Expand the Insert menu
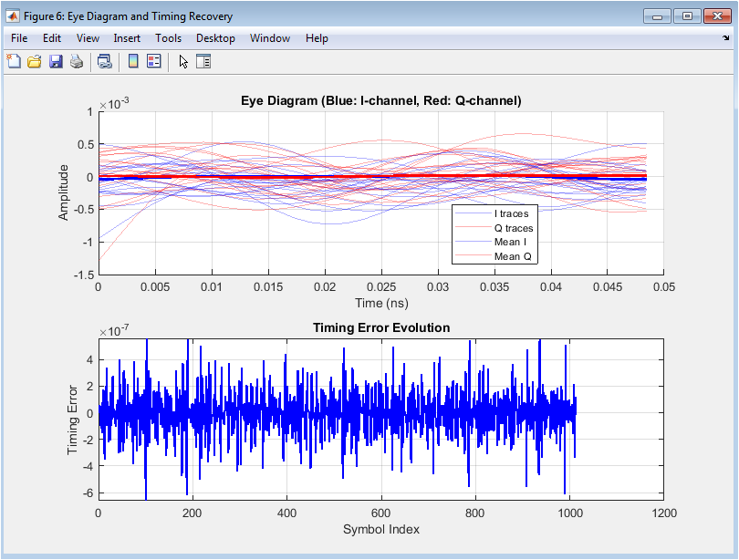Screen dimensions: 739x560 [x=127, y=38]
